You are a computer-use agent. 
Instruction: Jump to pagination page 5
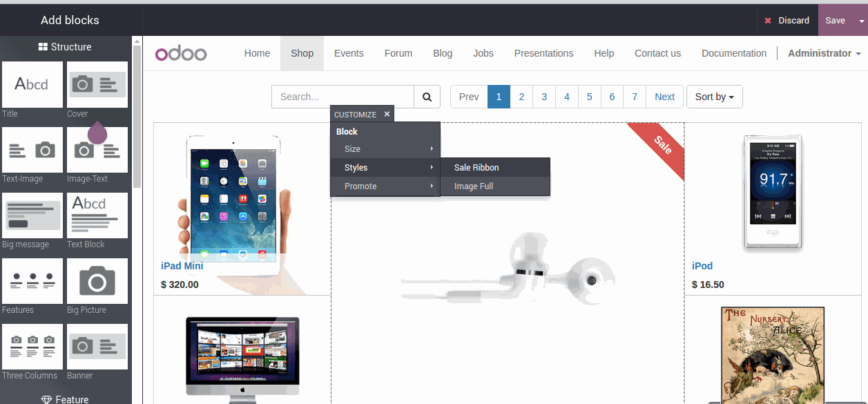[x=590, y=97]
